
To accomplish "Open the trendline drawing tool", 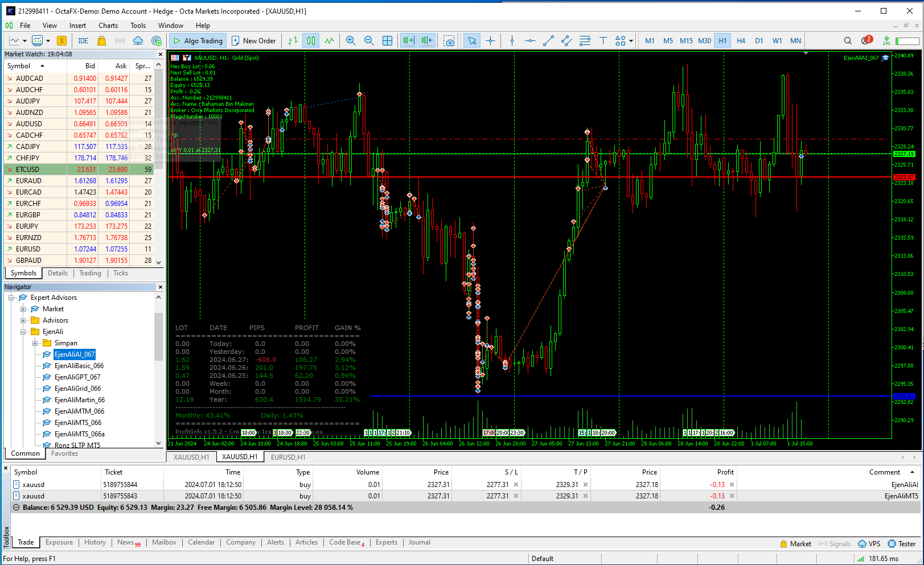I will [548, 40].
